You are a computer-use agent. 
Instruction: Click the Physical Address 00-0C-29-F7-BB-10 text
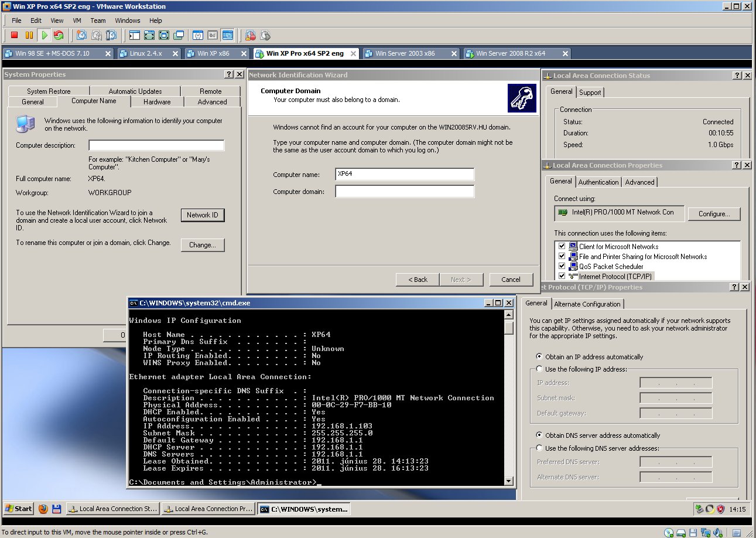(x=351, y=405)
